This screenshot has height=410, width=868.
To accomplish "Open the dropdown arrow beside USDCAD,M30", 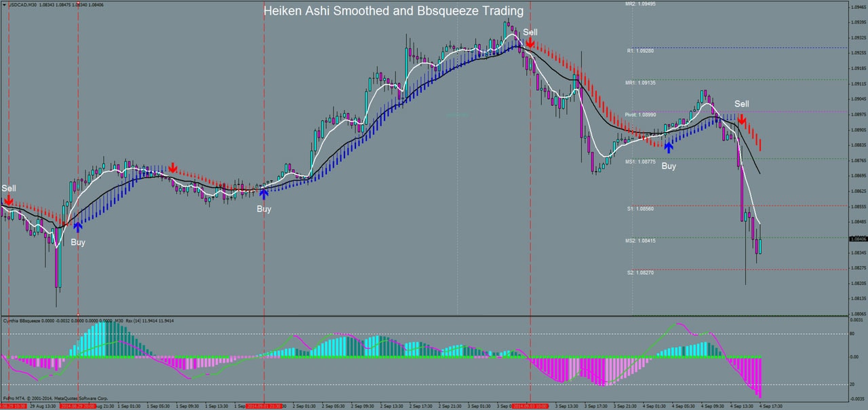I will 4,5.
